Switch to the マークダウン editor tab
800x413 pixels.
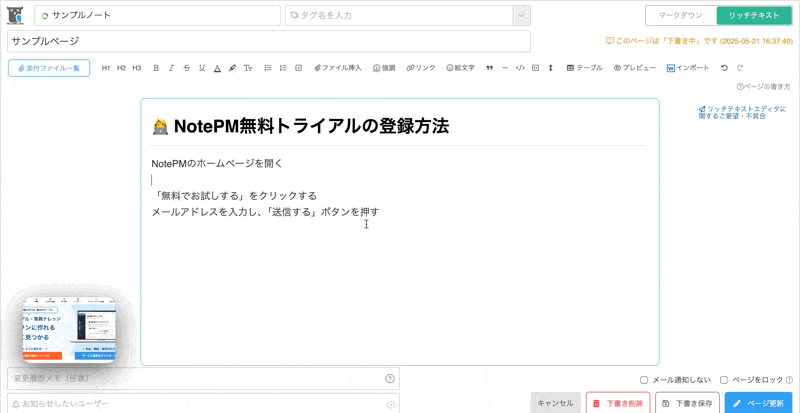(680, 16)
